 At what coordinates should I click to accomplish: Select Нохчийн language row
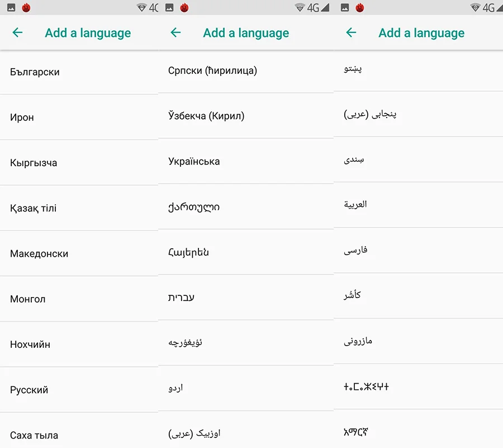(x=79, y=345)
